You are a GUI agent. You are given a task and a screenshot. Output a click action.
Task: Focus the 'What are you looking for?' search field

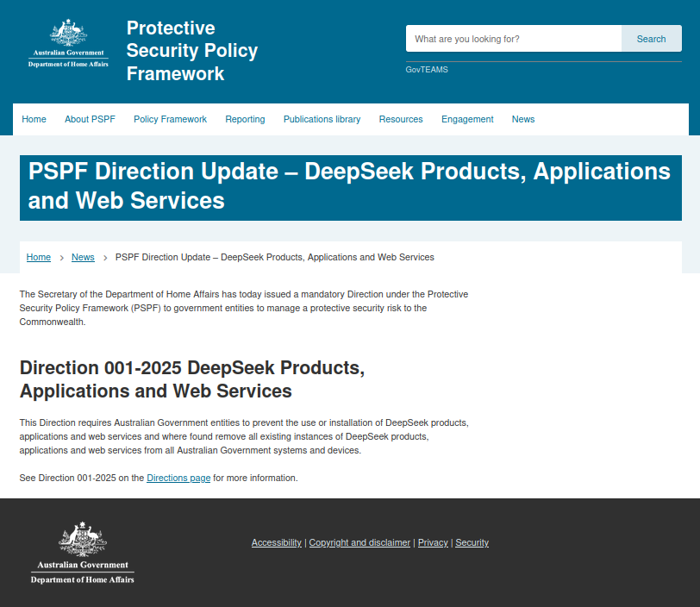(513, 39)
